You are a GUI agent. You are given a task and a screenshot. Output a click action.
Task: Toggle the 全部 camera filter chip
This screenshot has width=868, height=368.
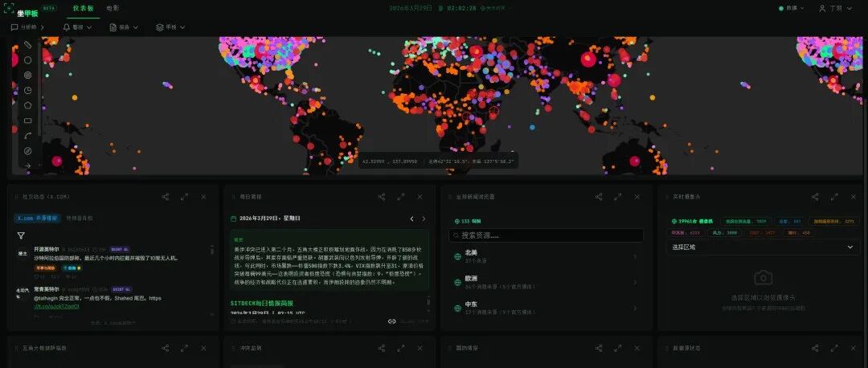pos(789,221)
